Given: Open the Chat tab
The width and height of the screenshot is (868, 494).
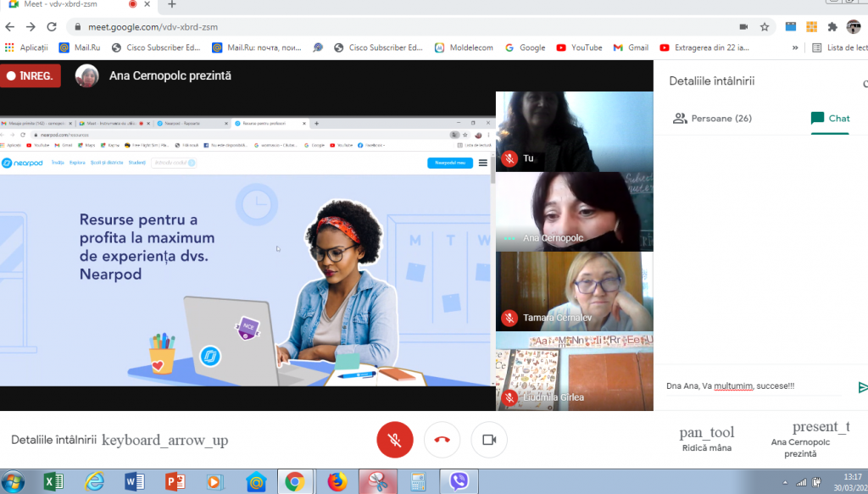Looking at the screenshot, I should pyautogui.click(x=830, y=119).
